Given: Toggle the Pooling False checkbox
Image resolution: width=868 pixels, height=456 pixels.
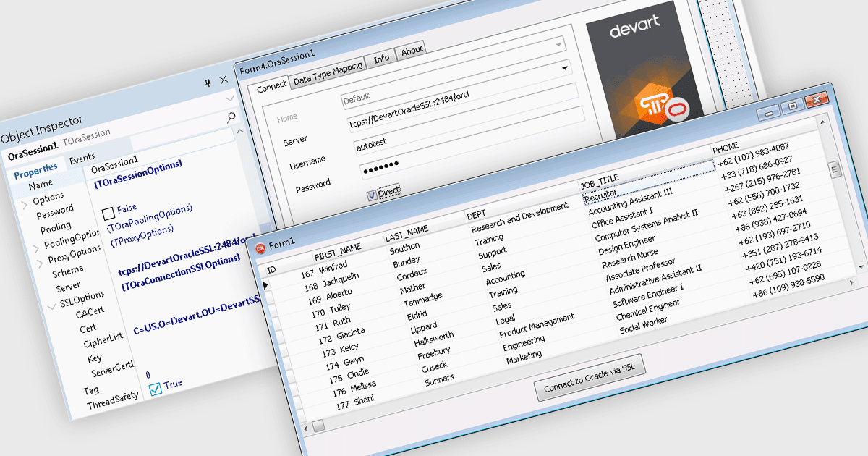Looking at the screenshot, I should pyautogui.click(x=109, y=213).
